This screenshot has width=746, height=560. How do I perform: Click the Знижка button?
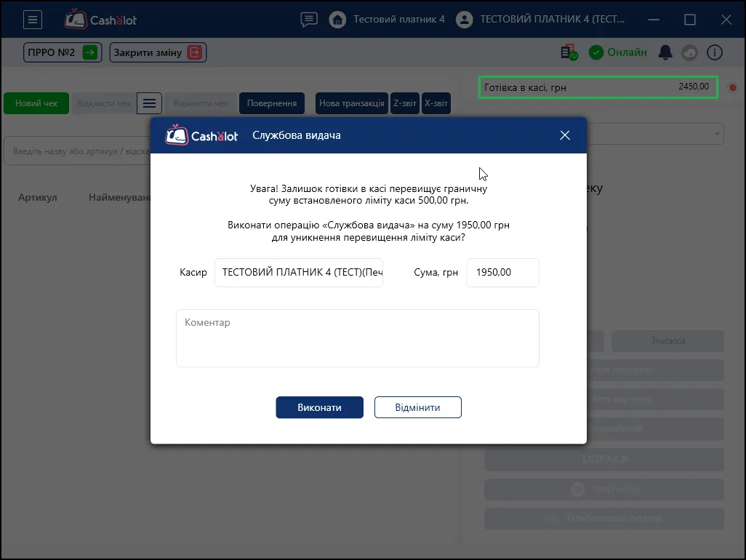668,341
